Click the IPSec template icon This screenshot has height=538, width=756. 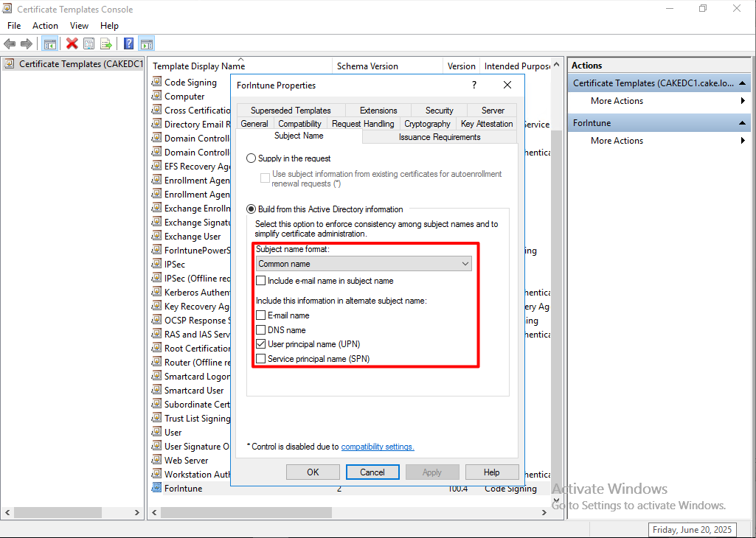[x=156, y=264]
